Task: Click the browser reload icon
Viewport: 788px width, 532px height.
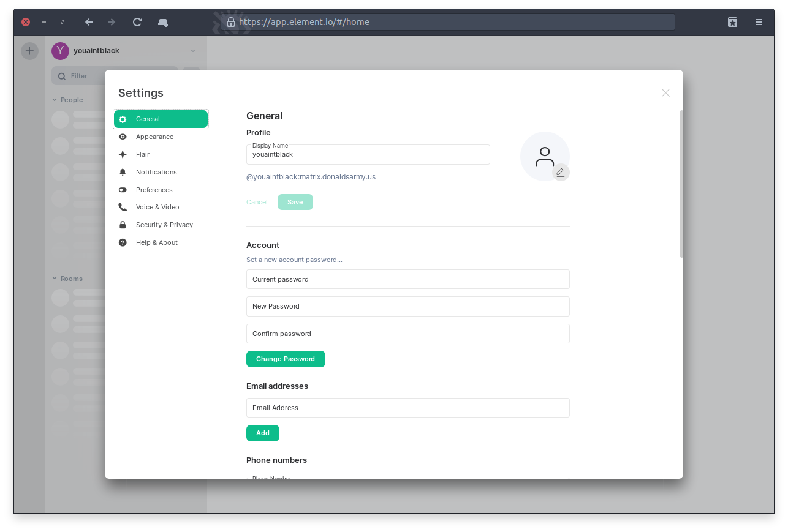Action: pos(137,22)
